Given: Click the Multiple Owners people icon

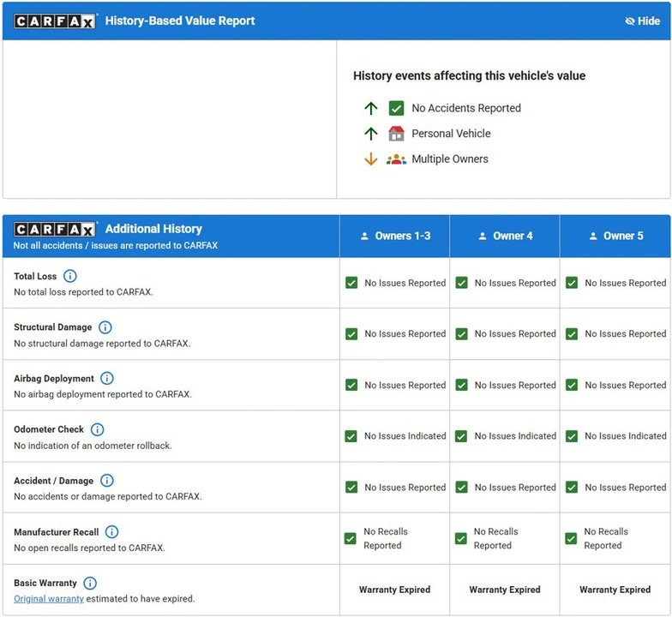Looking at the screenshot, I should click(x=396, y=159).
